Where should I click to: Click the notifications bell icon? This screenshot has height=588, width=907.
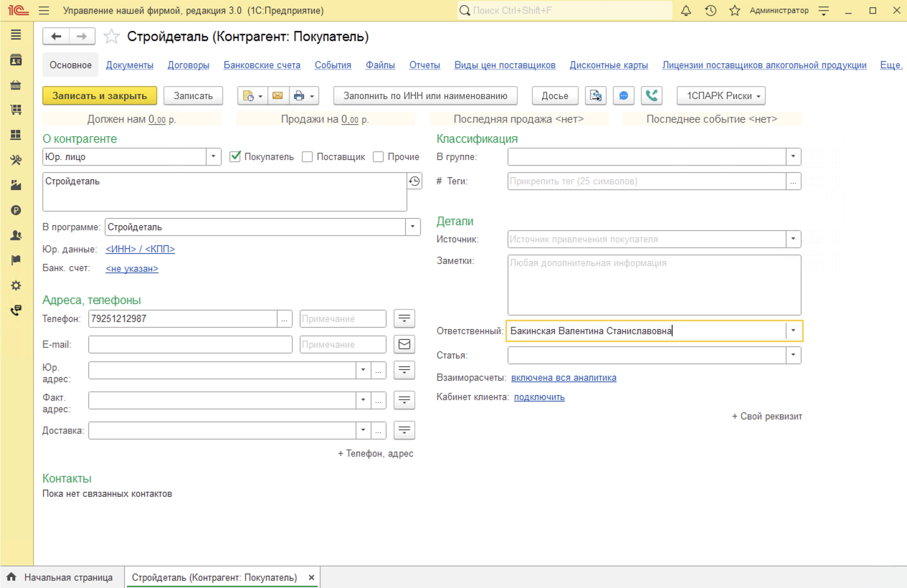(686, 11)
